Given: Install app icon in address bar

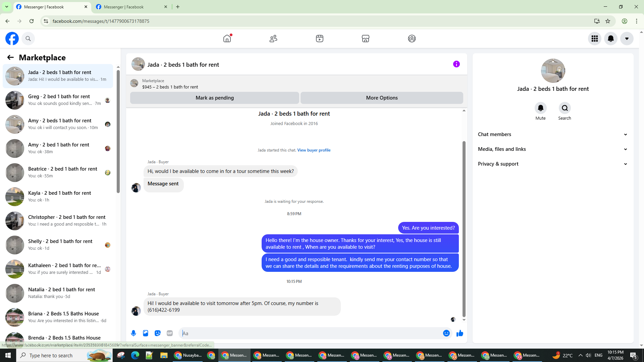Looking at the screenshot, I should point(597,21).
